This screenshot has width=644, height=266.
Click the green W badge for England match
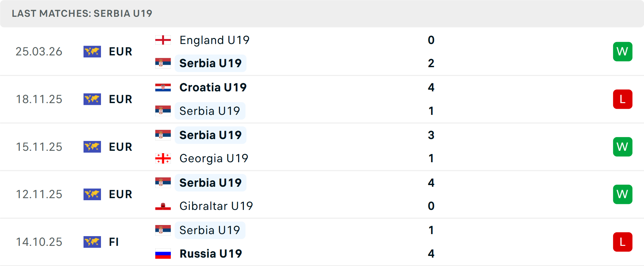click(623, 52)
